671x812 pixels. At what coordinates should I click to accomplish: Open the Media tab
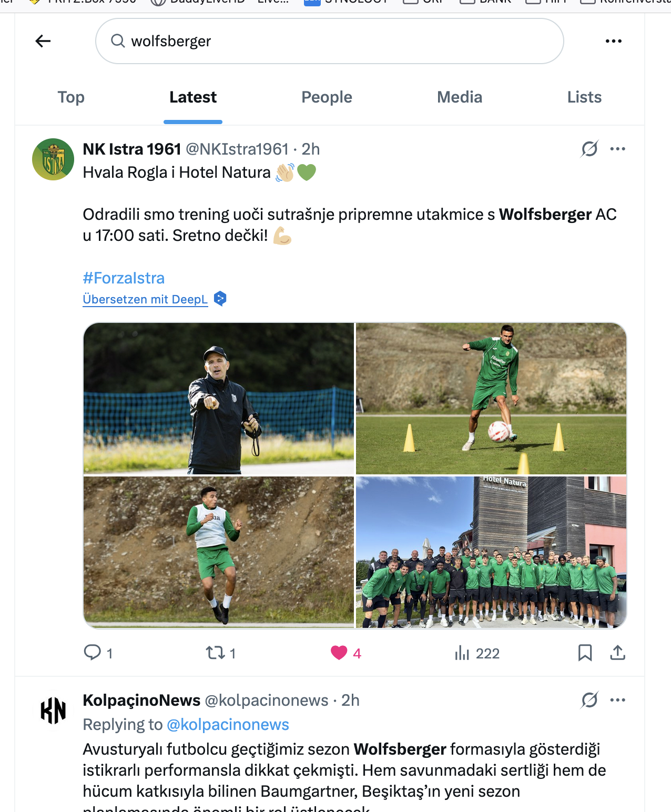point(460,97)
